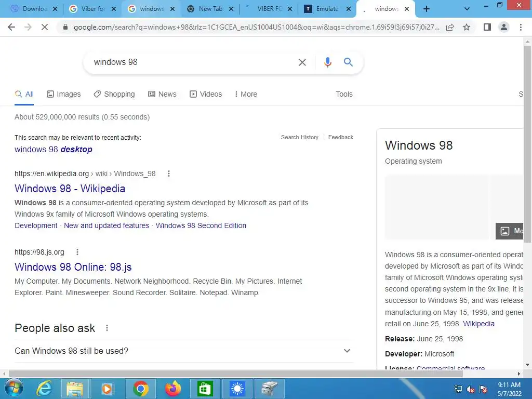Open the Chrome profile avatar

504,27
